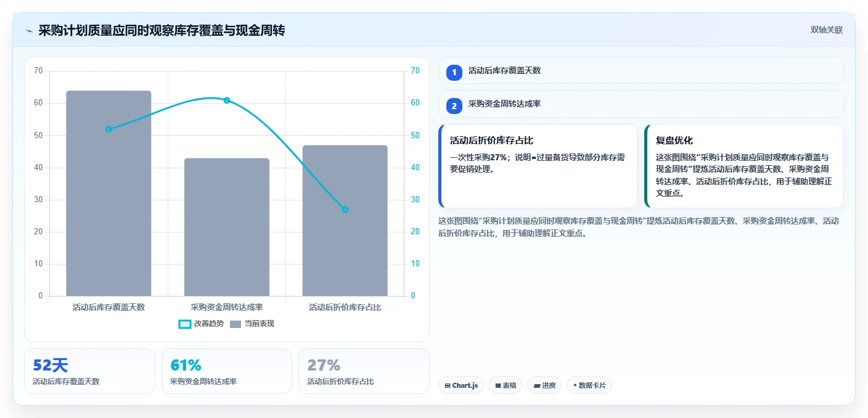Click the 双轴关联 label in header

pyautogui.click(x=826, y=30)
